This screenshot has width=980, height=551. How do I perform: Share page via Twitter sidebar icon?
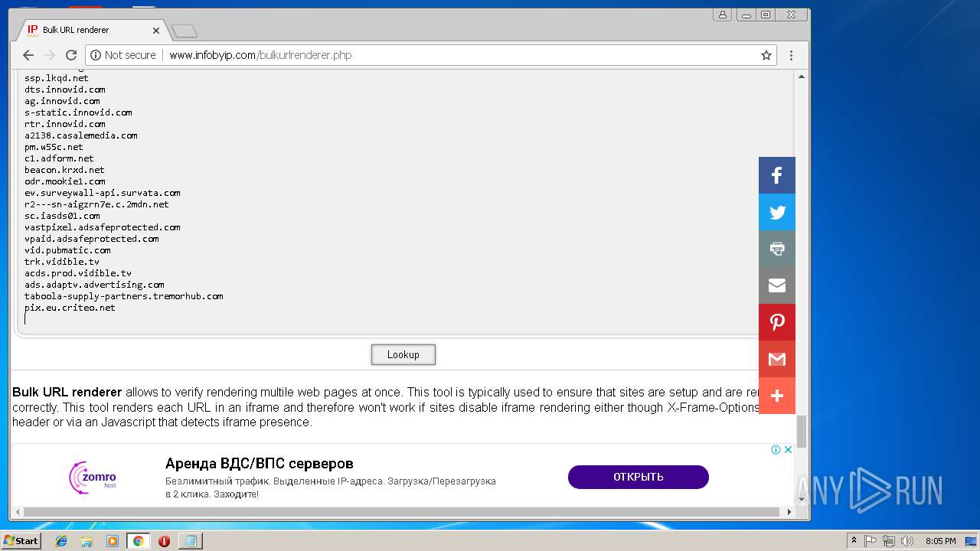tap(777, 212)
